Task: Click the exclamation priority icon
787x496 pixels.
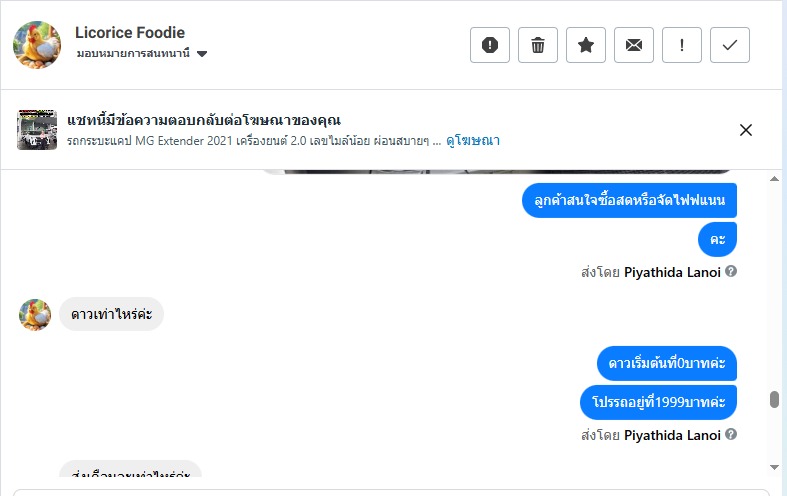Action: [x=682, y=45]
